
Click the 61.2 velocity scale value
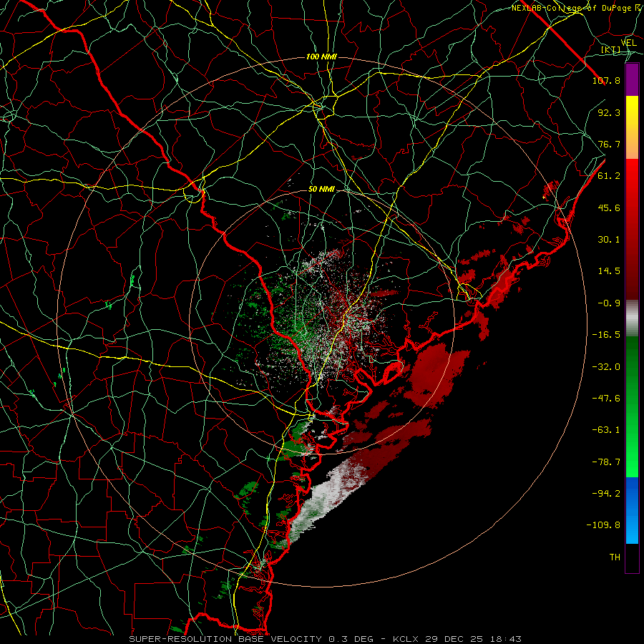tap(609, 176)
